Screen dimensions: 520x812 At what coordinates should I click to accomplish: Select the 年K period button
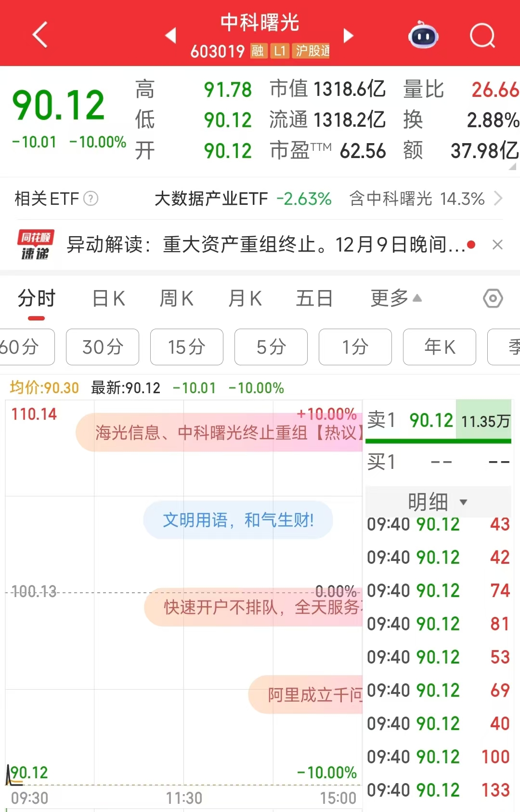point(439,347)
